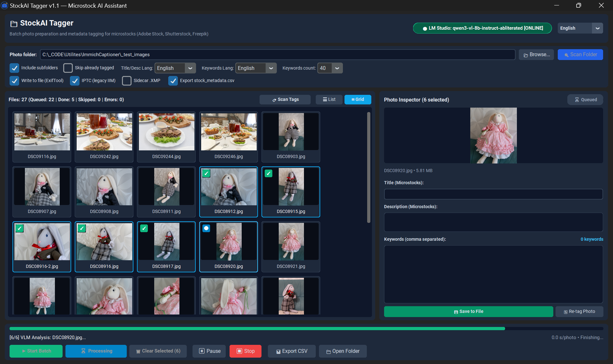
Task: Click the Keywords text area
Action: [493, 274]
